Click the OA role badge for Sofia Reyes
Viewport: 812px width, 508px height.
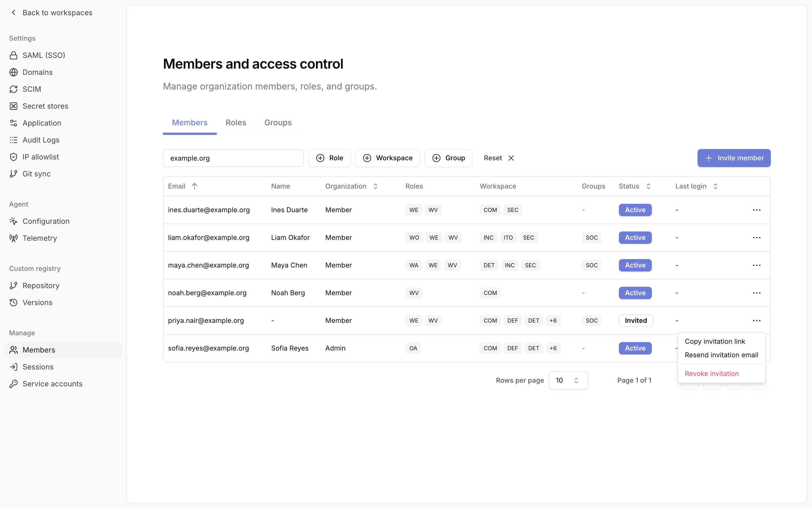413,348
